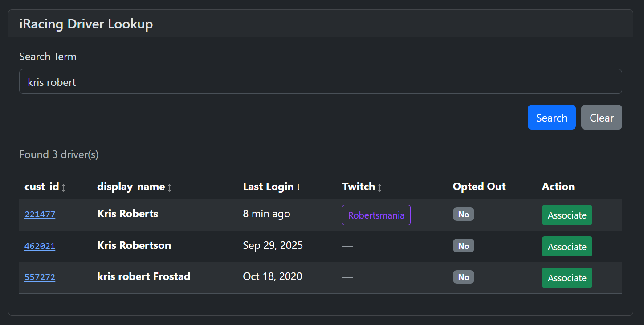Click the Found 3 driver(s) text
This screenshot has height=325, width=644.
58,154
